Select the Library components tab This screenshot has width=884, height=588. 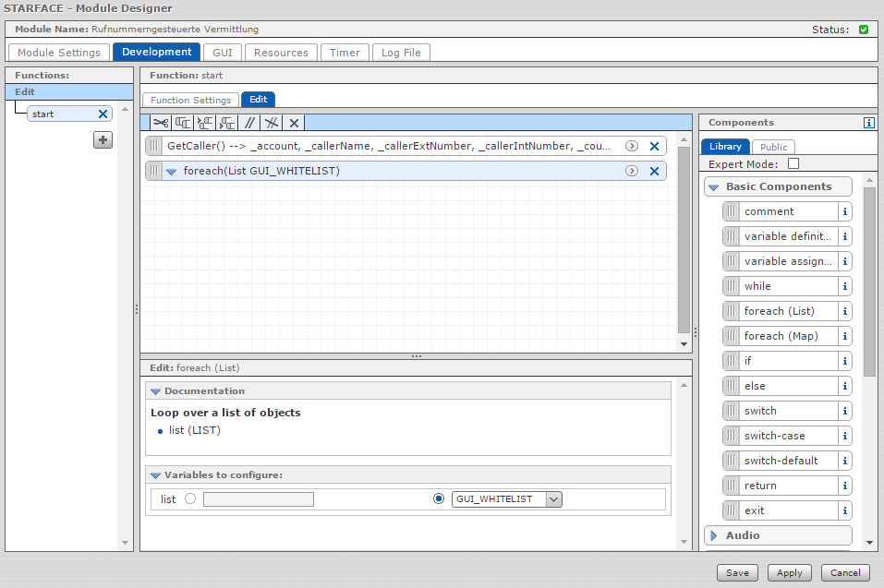725,147
